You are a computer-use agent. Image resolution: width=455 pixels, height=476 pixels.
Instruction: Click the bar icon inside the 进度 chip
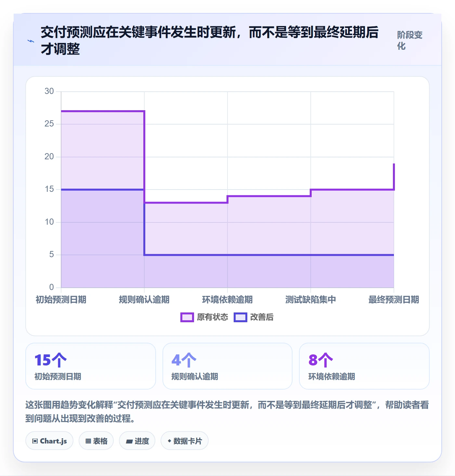coord(129,442)
